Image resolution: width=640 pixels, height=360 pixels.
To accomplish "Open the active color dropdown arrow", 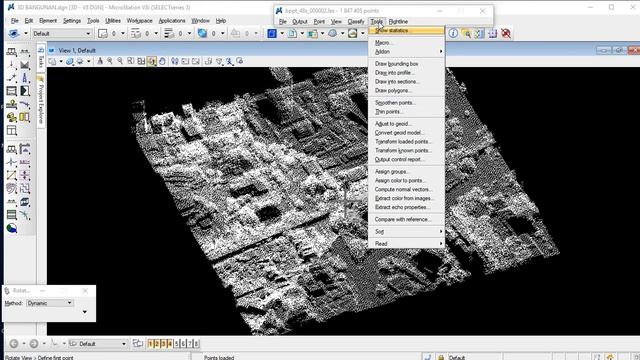I will (123, 33).
